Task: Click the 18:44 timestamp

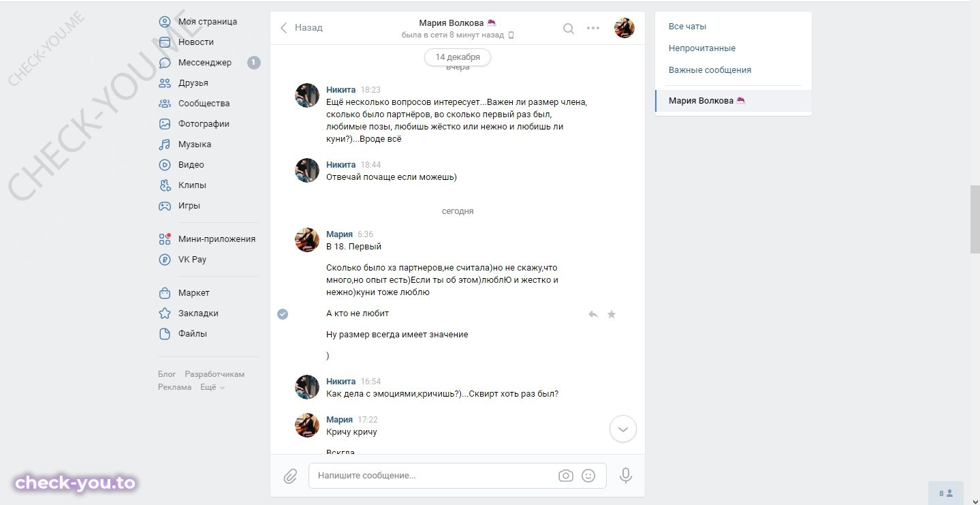Action: point(370,165)
